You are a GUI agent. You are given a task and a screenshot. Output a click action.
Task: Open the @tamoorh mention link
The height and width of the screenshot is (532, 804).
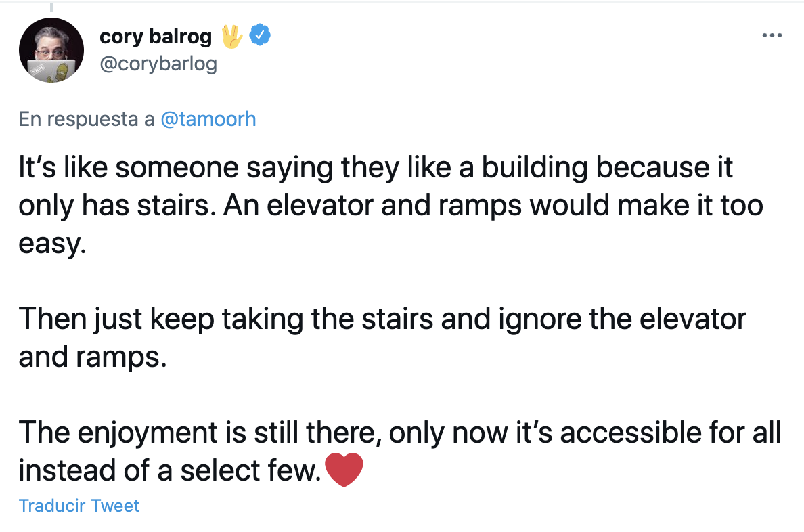coord(208,119)
